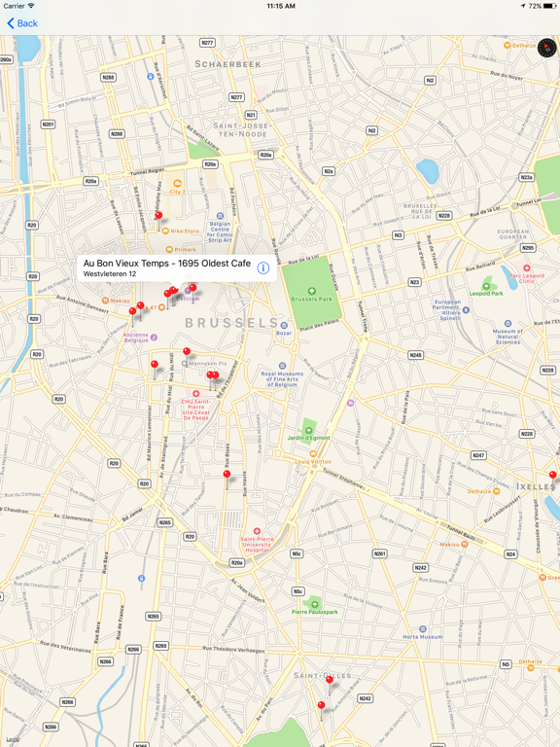
Task: Tap the Museum of Natural Sciences icon
Action: click(x=507, y=323)
